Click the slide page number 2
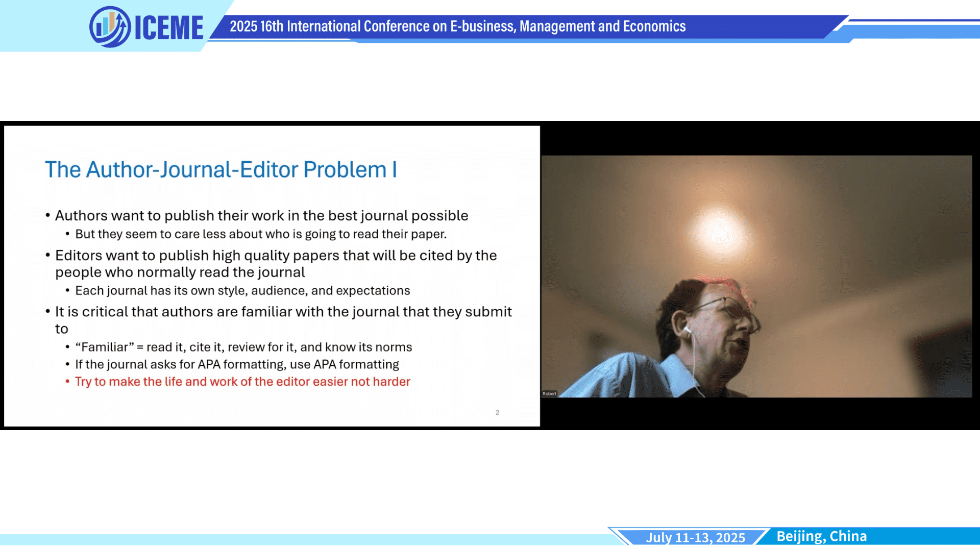Viewport: 980px width, 551px height. [x=497, y=412]
